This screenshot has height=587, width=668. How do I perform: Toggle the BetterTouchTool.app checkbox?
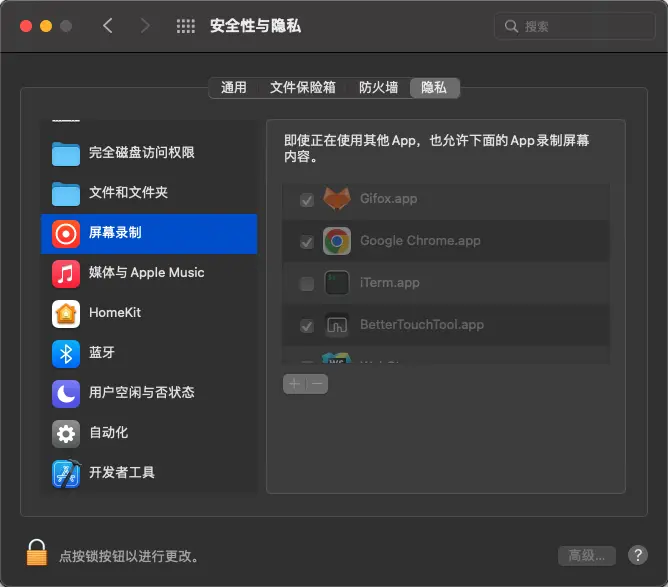[307, 326]
